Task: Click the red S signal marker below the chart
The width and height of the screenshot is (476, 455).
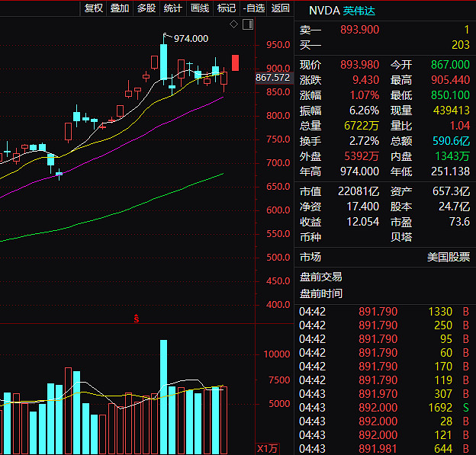Action: pos(137,319)
